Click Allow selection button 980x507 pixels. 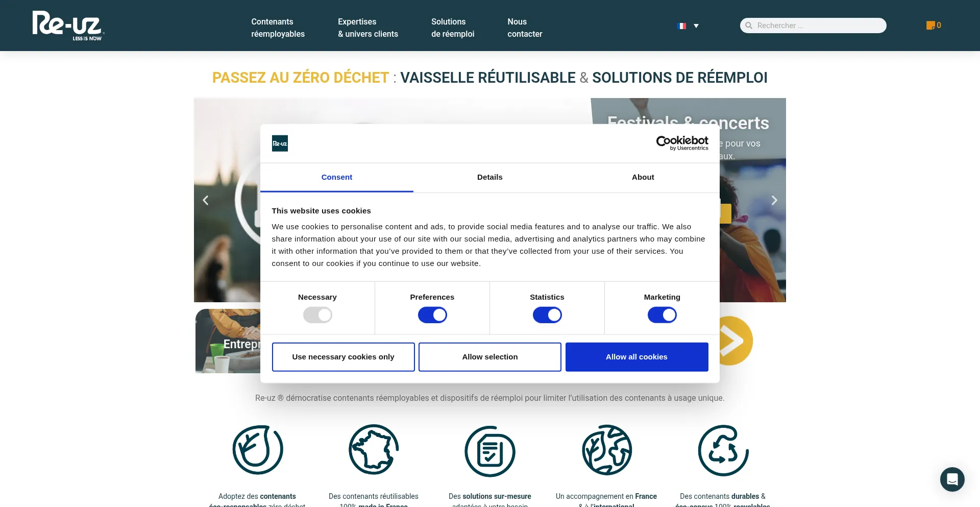(x=490, y=357)
